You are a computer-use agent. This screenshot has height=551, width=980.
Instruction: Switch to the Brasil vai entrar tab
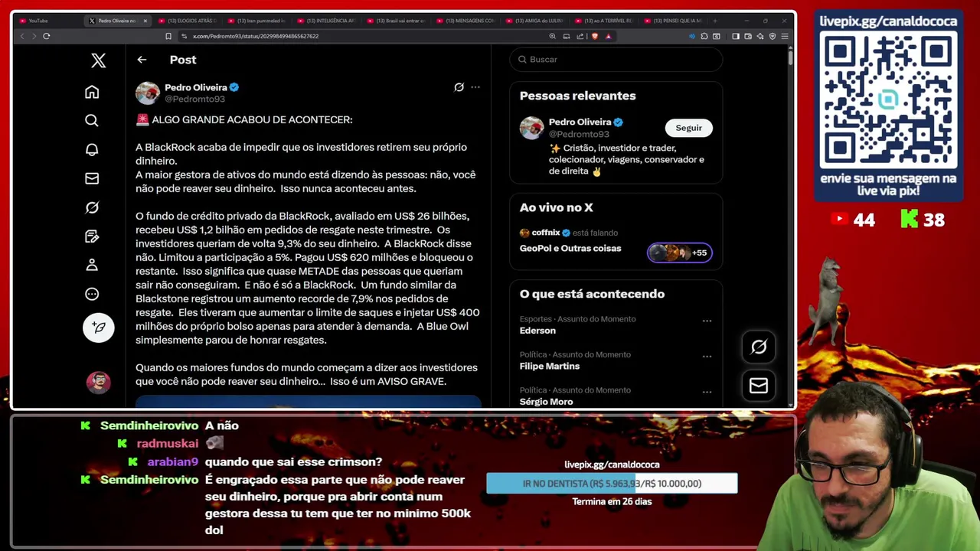tap(397, 21)
